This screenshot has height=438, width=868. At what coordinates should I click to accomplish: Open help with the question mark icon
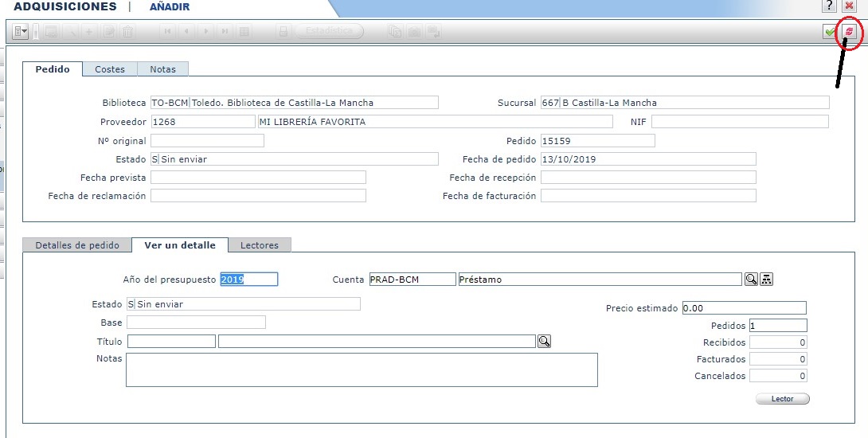point(830,6)
